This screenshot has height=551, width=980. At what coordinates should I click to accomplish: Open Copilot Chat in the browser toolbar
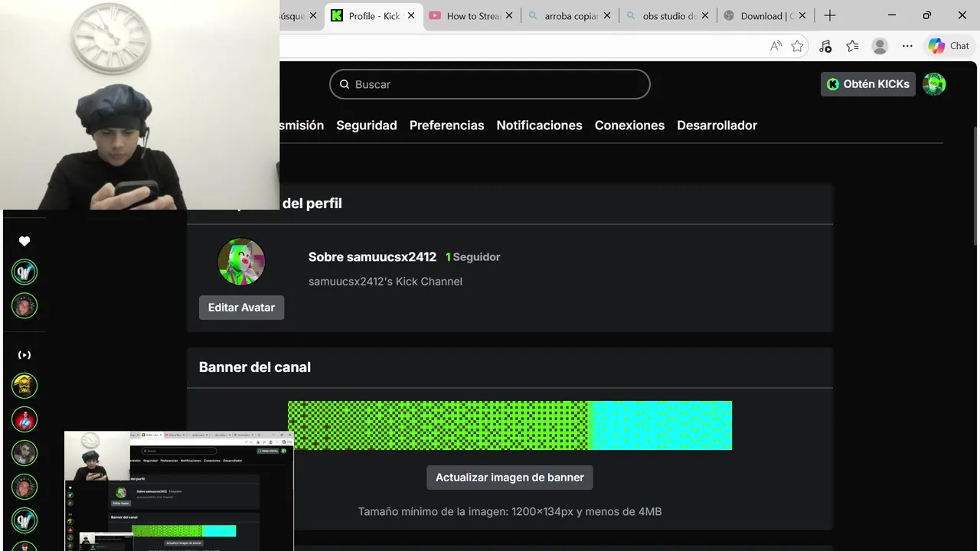click(x=949, y=46)
